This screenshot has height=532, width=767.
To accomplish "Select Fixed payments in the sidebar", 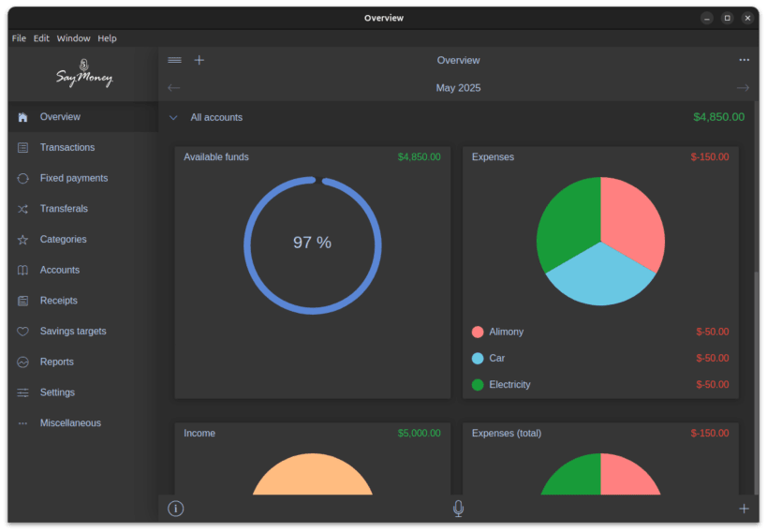I will [74, 178].
